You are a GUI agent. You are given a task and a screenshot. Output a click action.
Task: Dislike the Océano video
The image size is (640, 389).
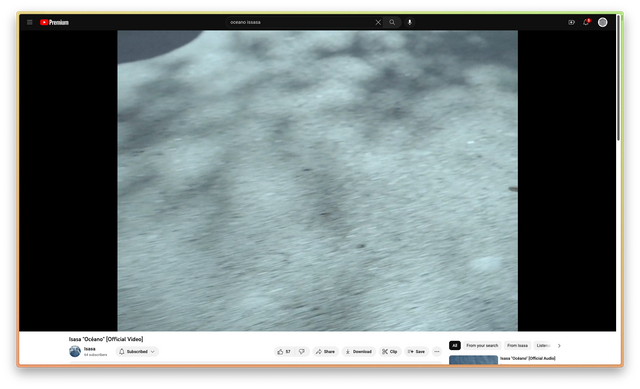click(302, 351)
